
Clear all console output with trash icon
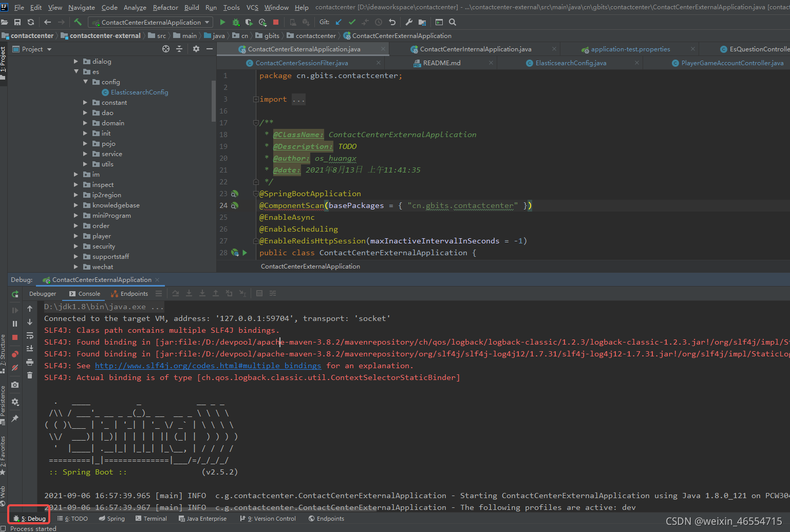coord(30,375)
